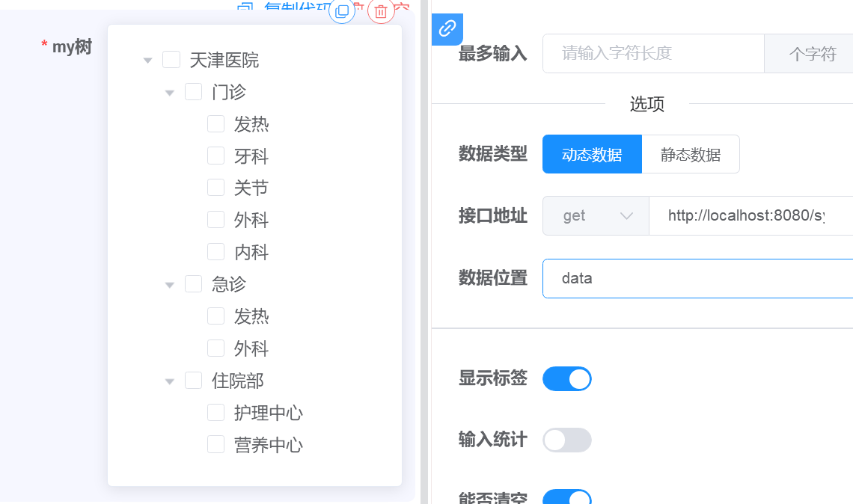Image resolution: width=853 pixels, height=504 pixels.
Task: Click the blue link icon tab
Action: point(447,29)
